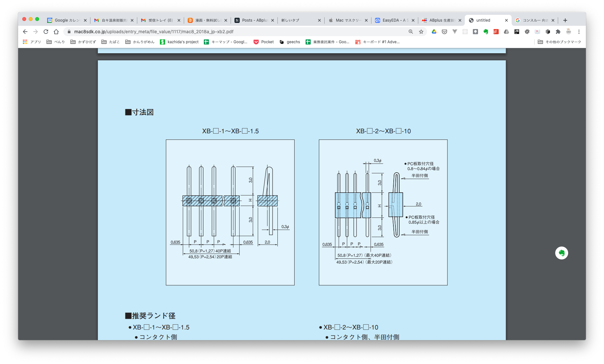Click the floating Evernote clipper button

[x=561, y=253]
